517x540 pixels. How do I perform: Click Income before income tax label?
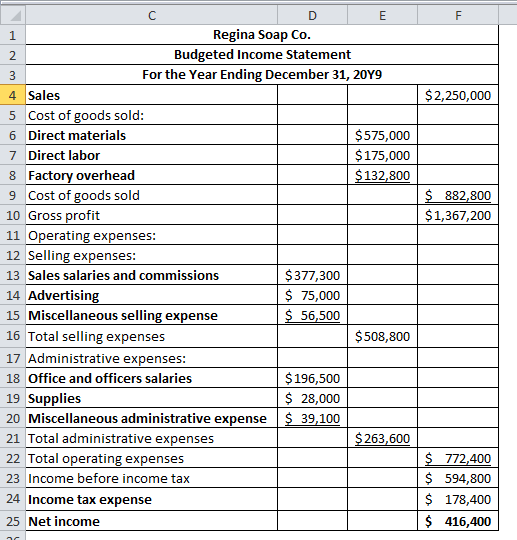pyautogui.click(x=152, y=478)
